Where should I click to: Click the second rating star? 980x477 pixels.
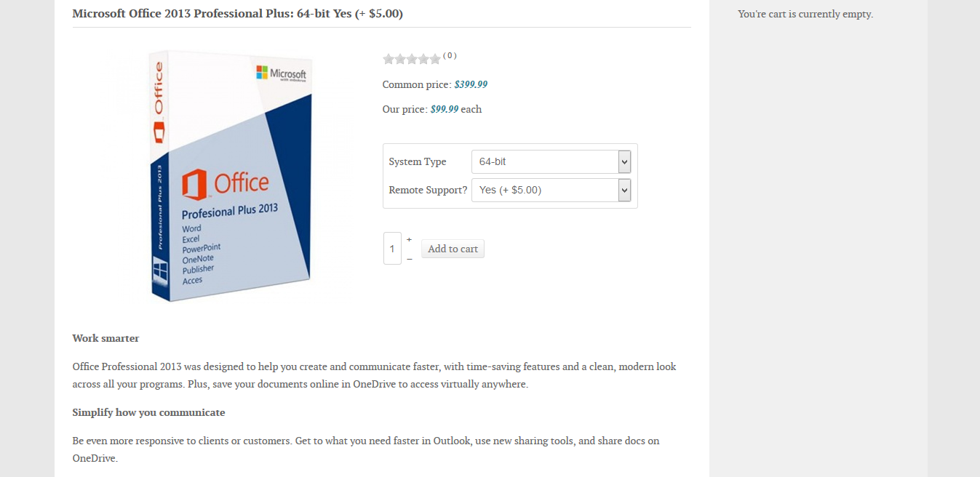click(x=400, y=59)
